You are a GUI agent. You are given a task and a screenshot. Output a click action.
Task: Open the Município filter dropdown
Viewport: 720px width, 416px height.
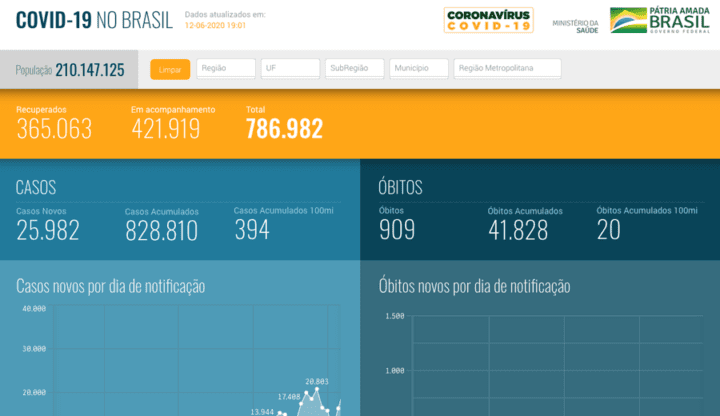419,68
